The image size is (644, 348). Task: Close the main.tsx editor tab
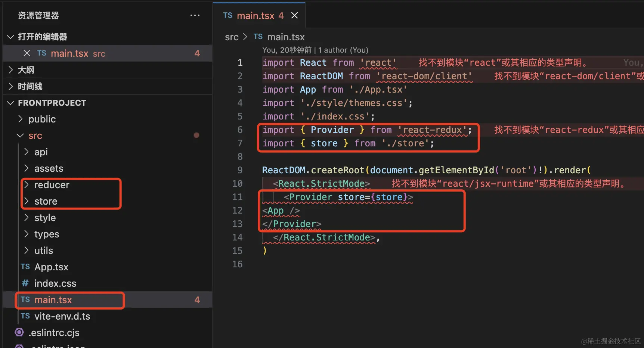coord(294,15)
